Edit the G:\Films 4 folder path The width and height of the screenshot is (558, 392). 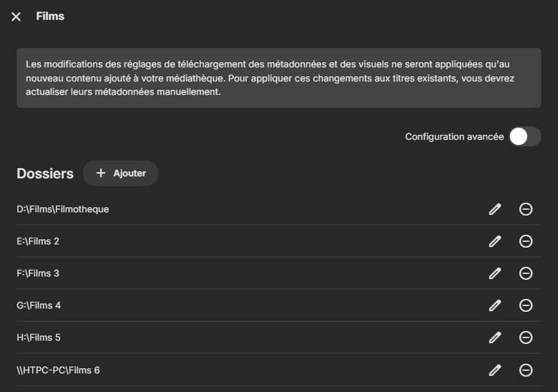(495, 305)
